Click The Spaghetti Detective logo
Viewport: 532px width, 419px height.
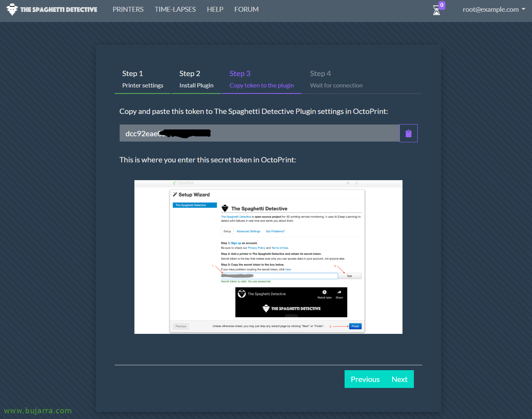click(52, 9)
